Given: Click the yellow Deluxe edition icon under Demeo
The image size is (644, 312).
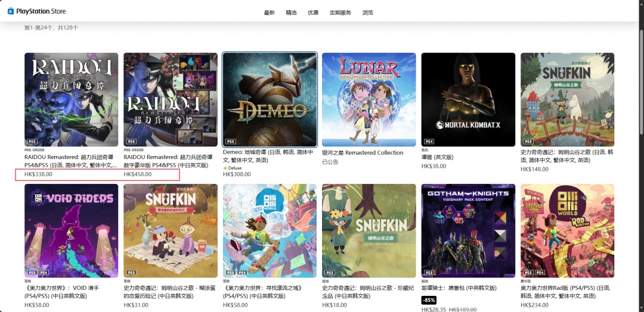Looking at the screenshot, I should point(225,168).
